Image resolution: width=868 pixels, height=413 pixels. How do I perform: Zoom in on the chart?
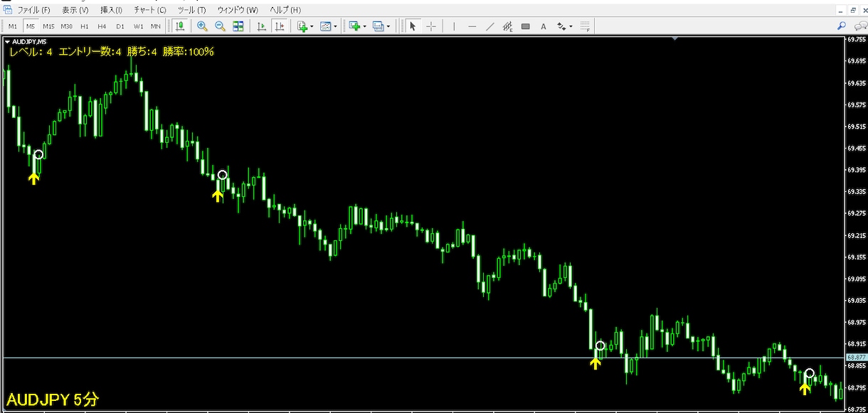coord(202,26)
